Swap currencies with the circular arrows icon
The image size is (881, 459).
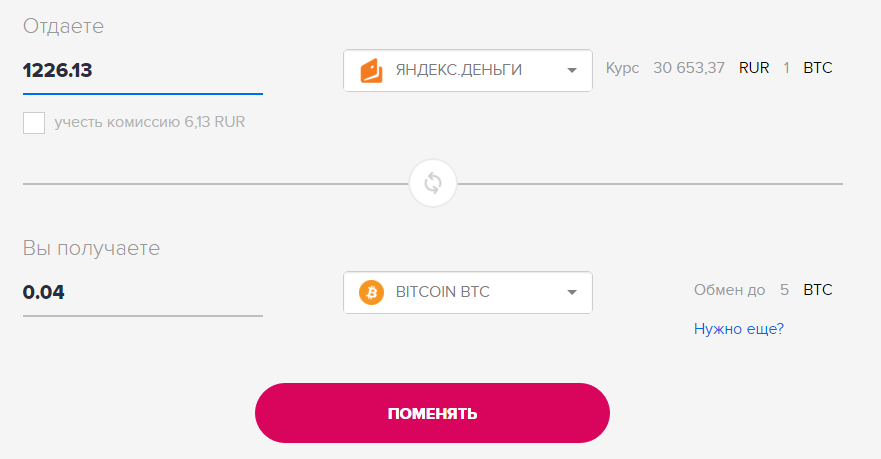(x=433, y=183)
